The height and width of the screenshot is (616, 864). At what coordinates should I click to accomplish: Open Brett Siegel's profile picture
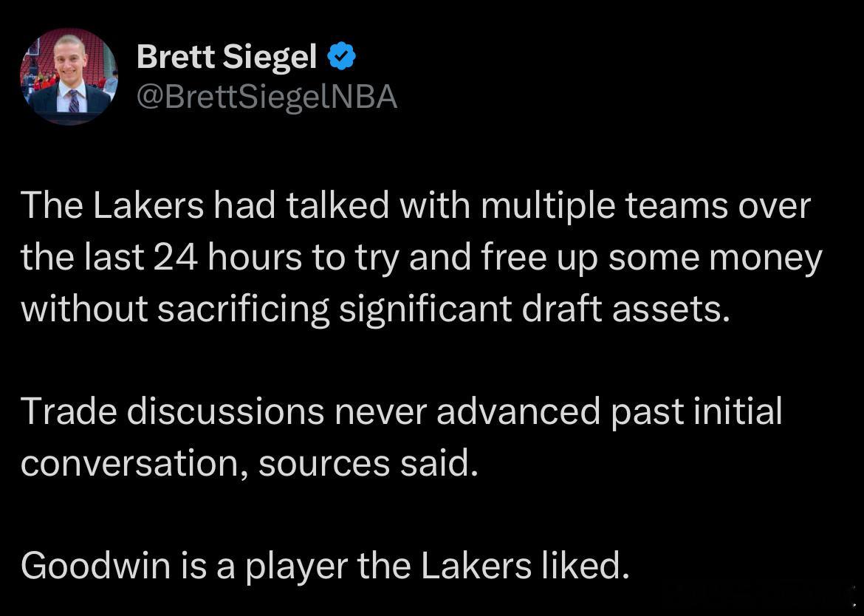click(69, 77)
